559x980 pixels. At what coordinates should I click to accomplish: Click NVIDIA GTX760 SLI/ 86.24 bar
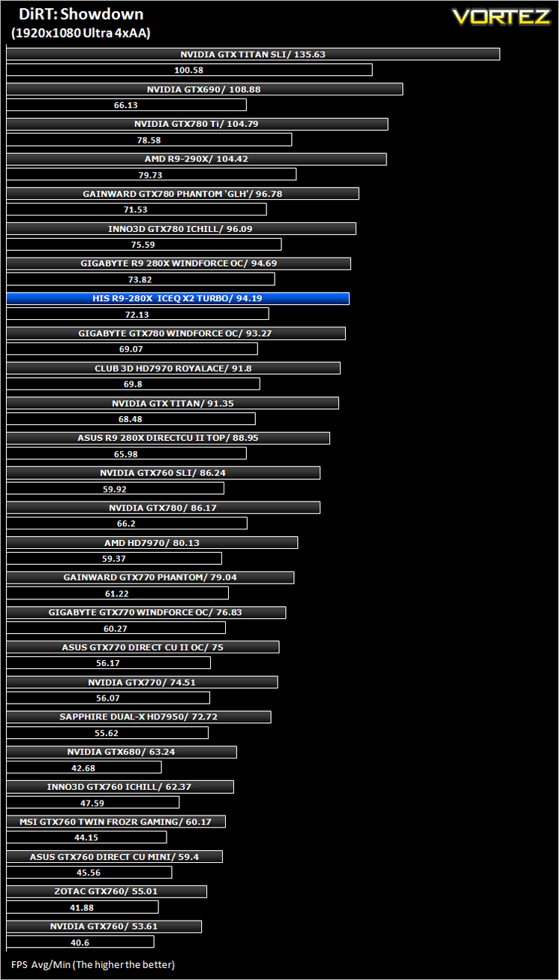(x=163, y=473)
